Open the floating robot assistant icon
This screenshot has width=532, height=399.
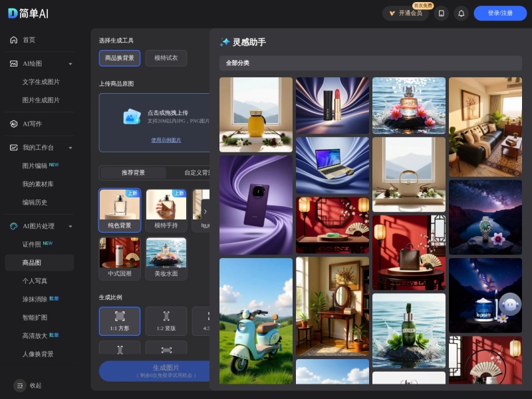pos(510,305)
